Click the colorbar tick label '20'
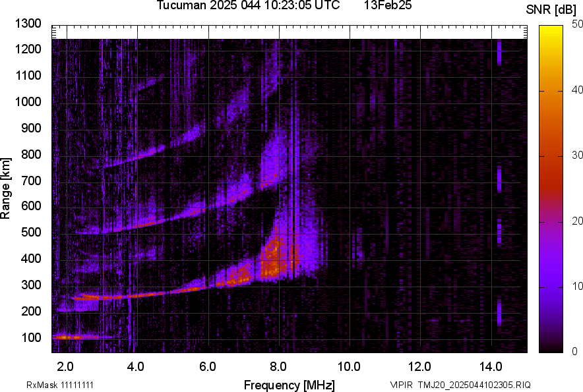The height and width of the screenshot is (392, 583). pos(577,221)
